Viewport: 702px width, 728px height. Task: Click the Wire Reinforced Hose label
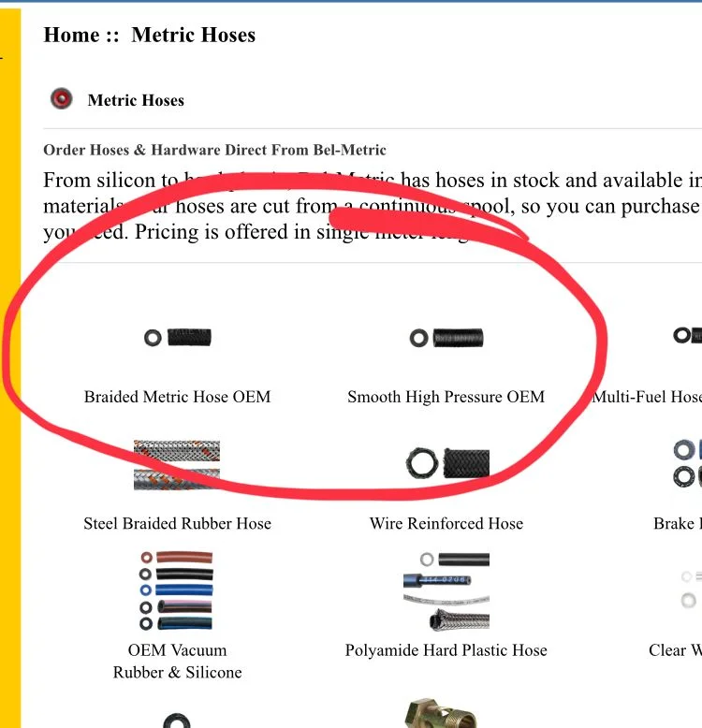[x=446, y=524]
